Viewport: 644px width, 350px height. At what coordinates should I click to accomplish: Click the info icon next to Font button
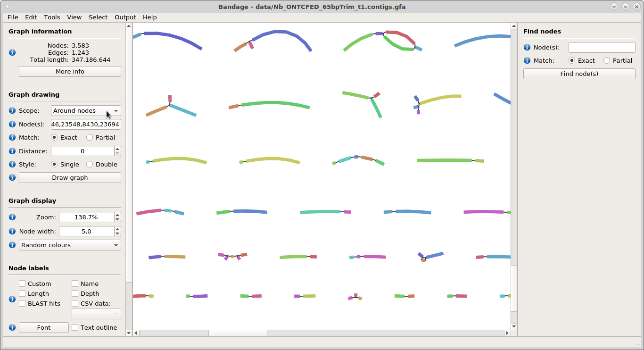coord(12,327)
